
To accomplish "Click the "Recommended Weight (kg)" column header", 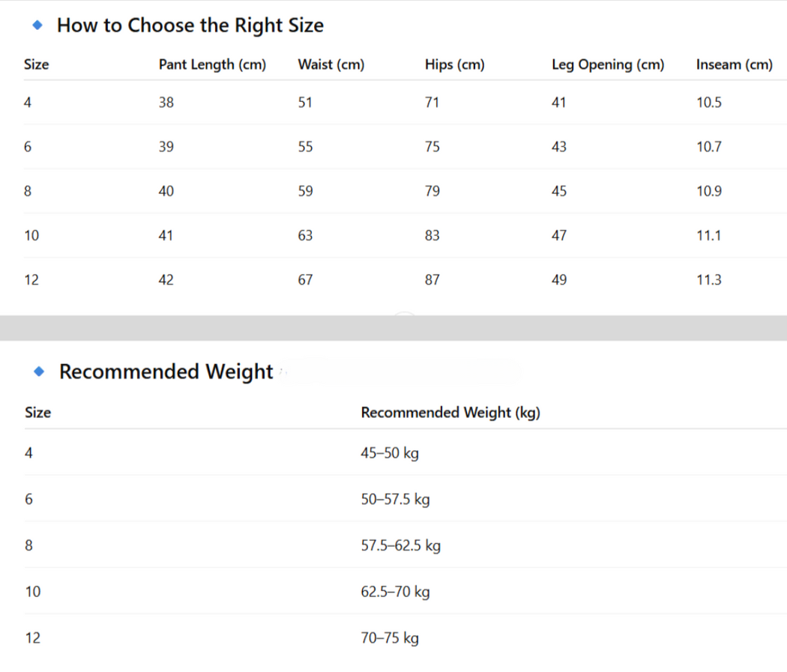I will pyautogui.click(x=450, y=413).
